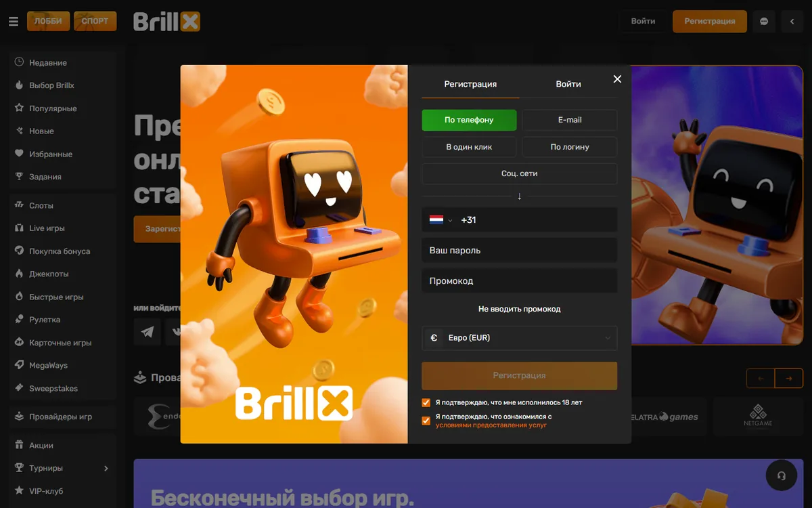
Task: Select В один клик registration method
Action: click(469, 147)
